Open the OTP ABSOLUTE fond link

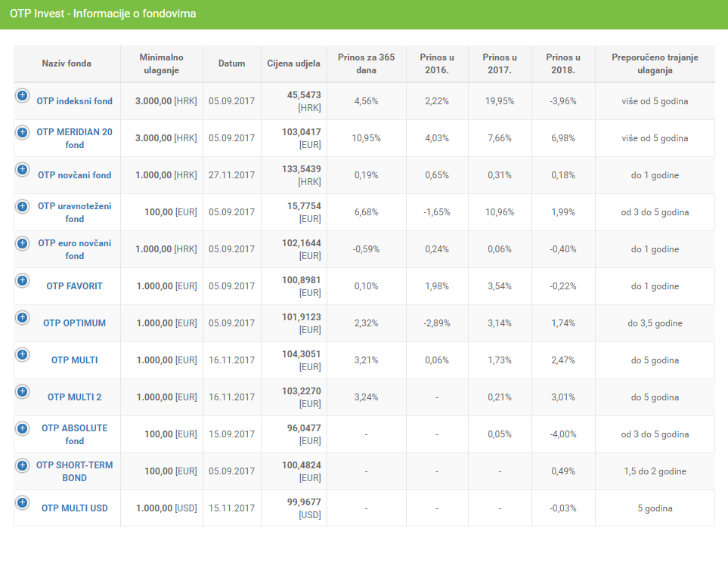(74, 434)
